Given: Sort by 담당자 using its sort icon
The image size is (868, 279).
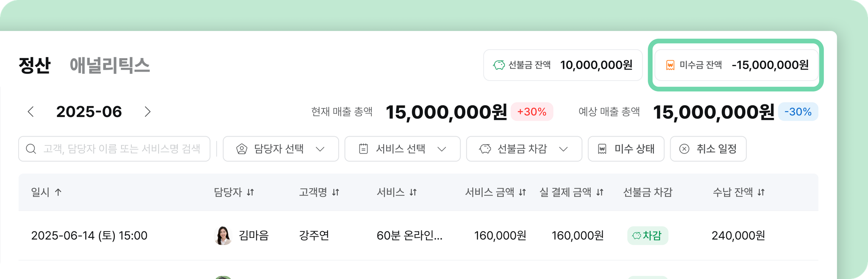Looking at the screenshot, I should [x=250, y=192].
